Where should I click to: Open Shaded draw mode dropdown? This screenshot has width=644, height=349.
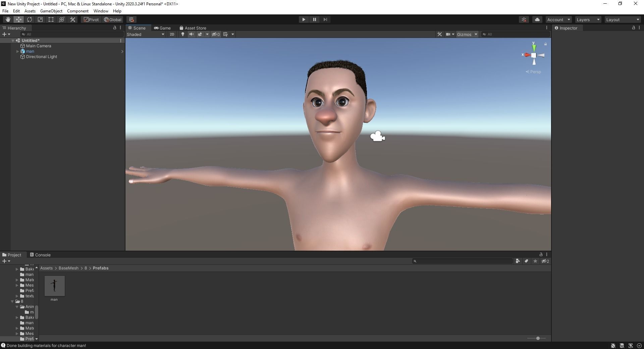click(146, 34)
